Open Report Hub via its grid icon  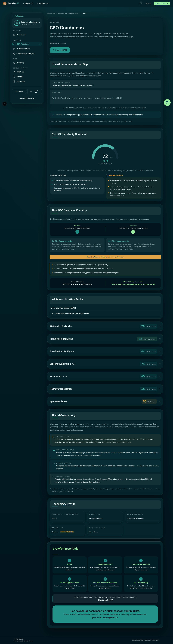click(x=15, y=35)
